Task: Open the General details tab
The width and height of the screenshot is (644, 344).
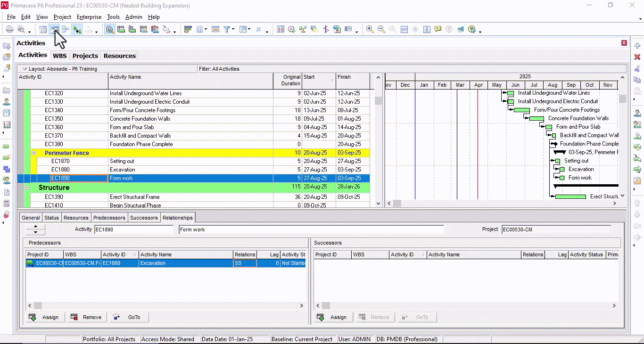Action: [x=31, y=218]
